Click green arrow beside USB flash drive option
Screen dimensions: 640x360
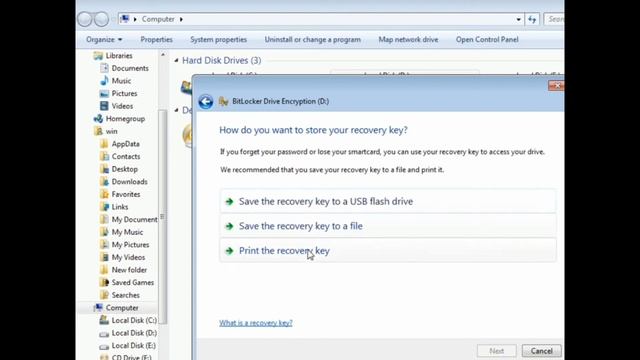(229, 202)
